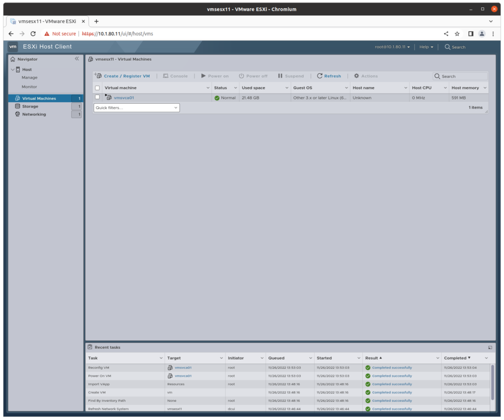504x420 pixels.
Task: Collapse the Navigator panel with double chevron
Action: click(x=77, y=59)
